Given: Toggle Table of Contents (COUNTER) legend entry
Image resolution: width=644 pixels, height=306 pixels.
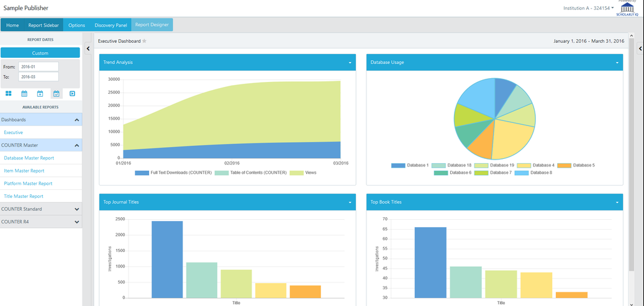Looking at the screenshot, I should [250, 173].
